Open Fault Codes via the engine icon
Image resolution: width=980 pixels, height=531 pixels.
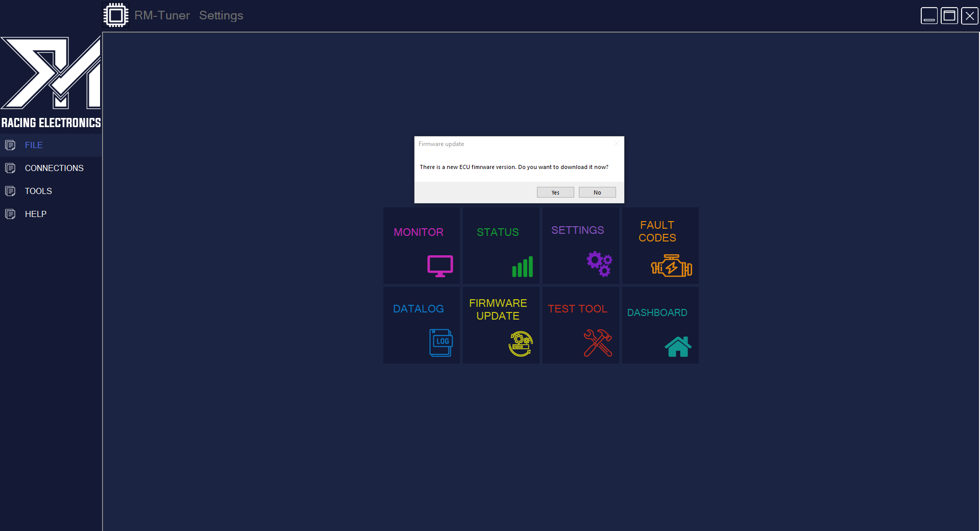pyautogui.click(x=671, y=265)
